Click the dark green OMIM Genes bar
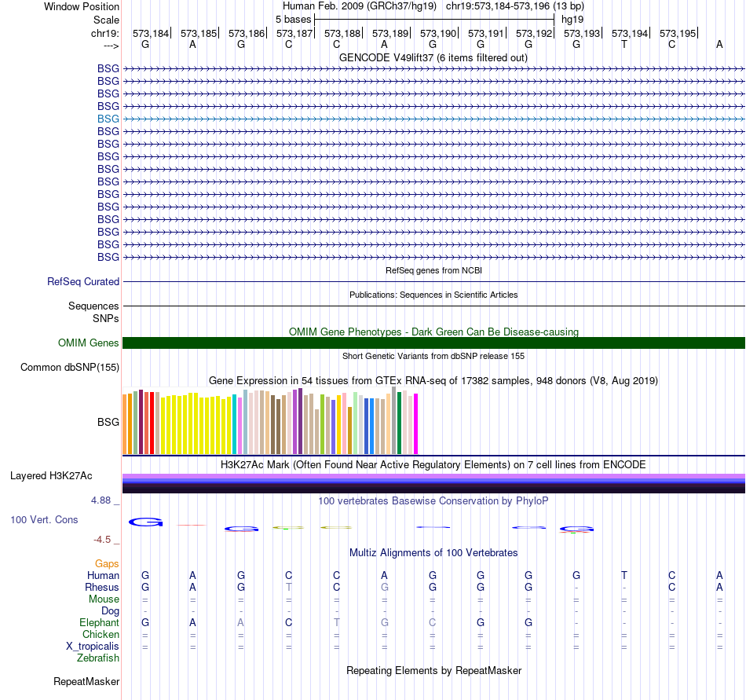This screenshot has height=700, width=746. [433, 343]
